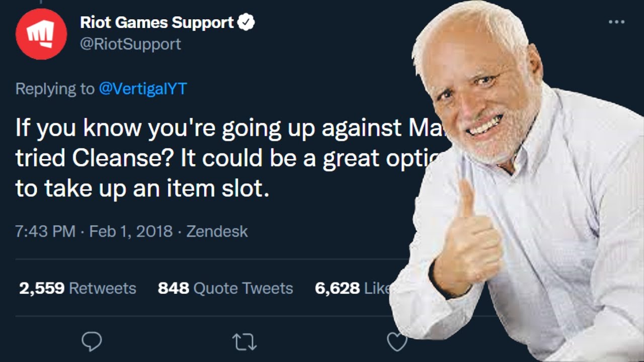This screenshot has width=644, height=362.
Task: View the 848 Quote Tweets list
Action: point(225,288)
